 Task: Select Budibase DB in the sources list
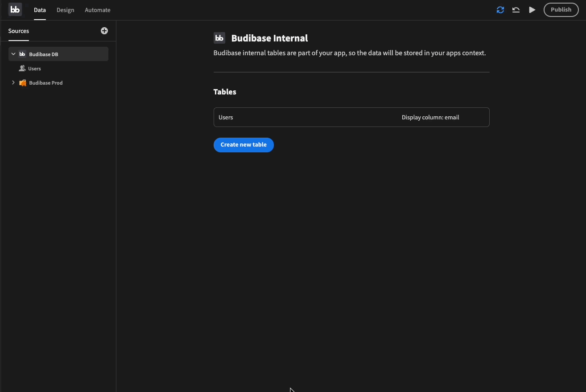[x=58, y=54]
